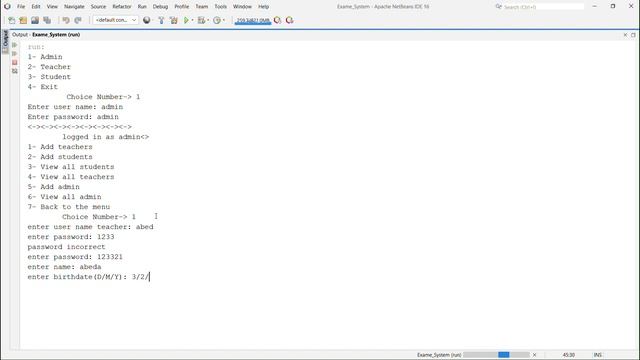Open the Help menu

tap(264, 7)
